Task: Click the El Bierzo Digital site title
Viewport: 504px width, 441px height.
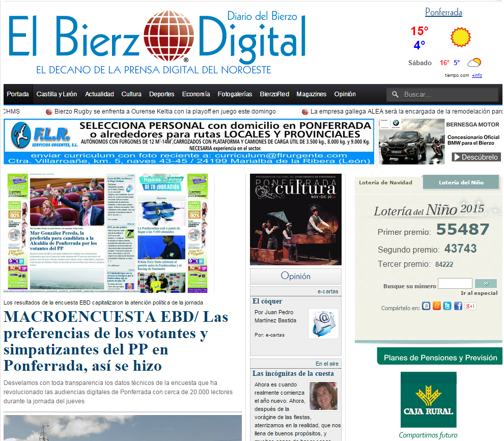Action: tap(156, 37)
